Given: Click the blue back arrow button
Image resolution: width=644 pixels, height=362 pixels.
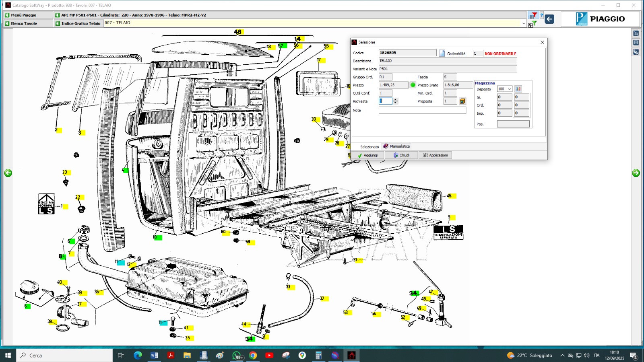Looking at the screenshot, I should (549, 19).
